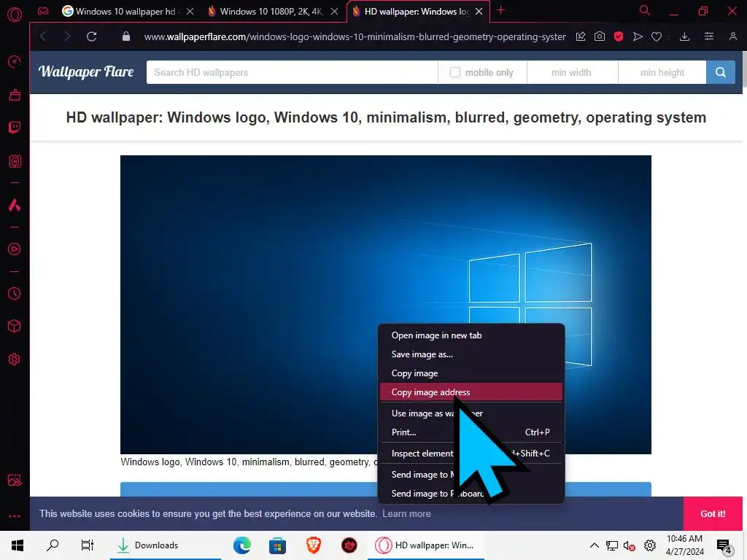Viewport: 747px width, 560px height.
Task: Open Microsoft Store from taskbar
Action: (277, 545)
